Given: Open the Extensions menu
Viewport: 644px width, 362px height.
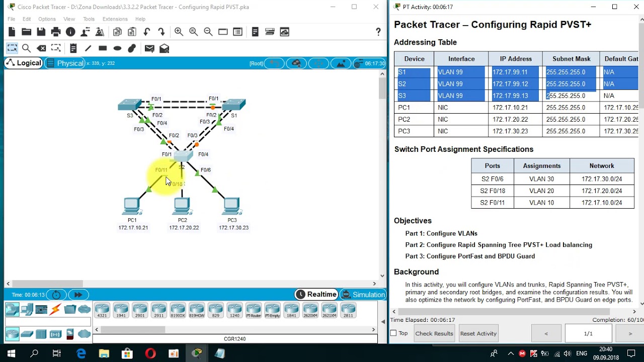Looking at the screenshot, I should pyautogui.click(x=115, y=19).
